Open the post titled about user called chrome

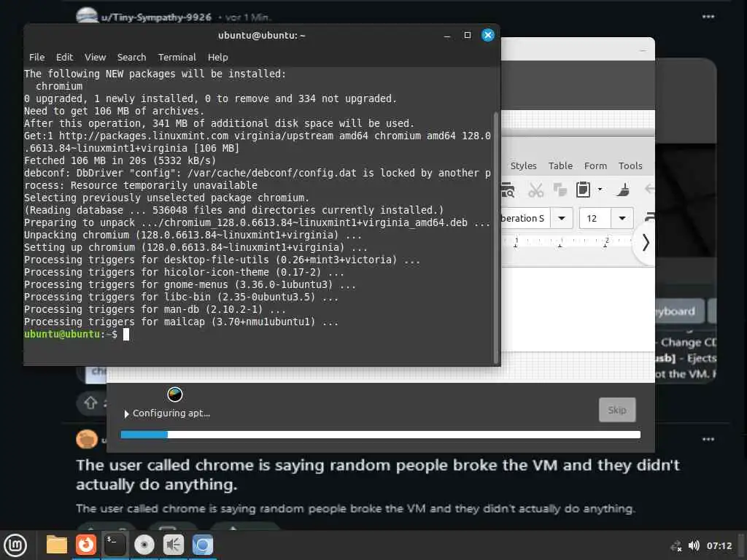pos(378,475)
